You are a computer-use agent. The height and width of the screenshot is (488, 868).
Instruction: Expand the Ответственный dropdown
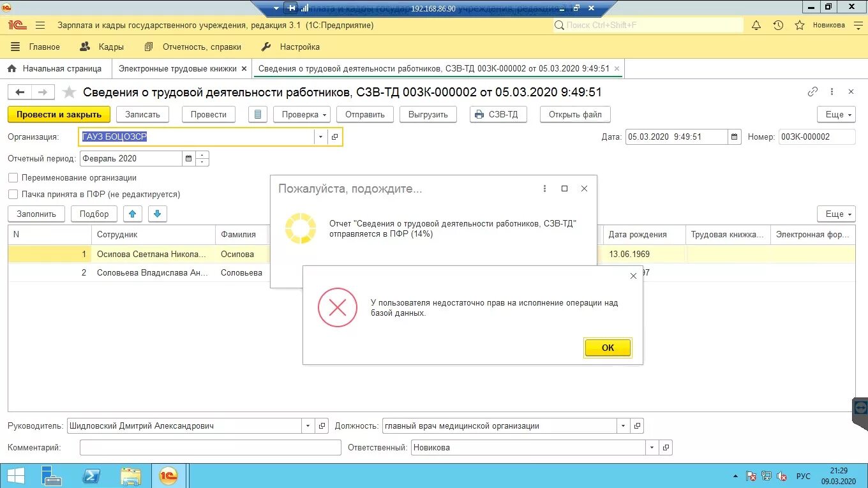(x=652, y=448)
